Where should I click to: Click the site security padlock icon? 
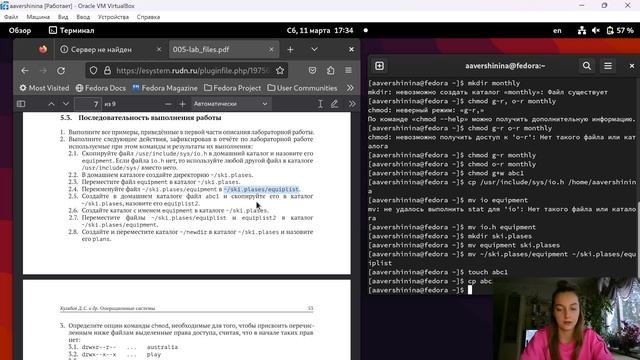107,71
